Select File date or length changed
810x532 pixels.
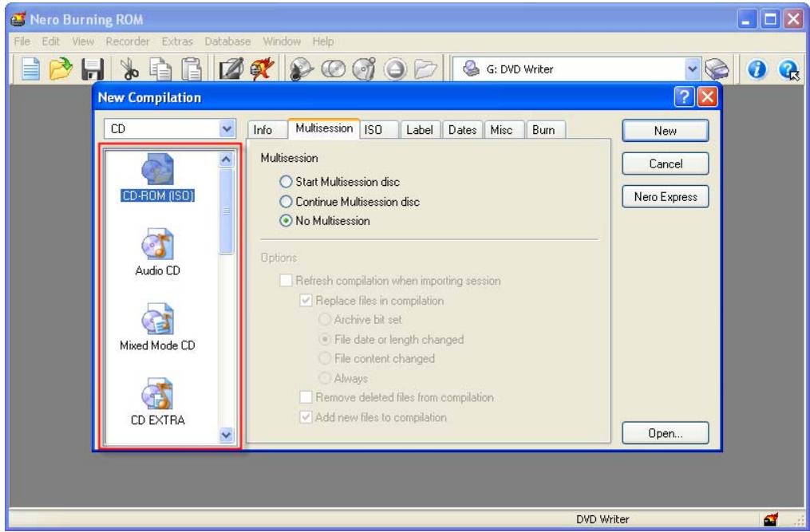[x=391, y=339]
